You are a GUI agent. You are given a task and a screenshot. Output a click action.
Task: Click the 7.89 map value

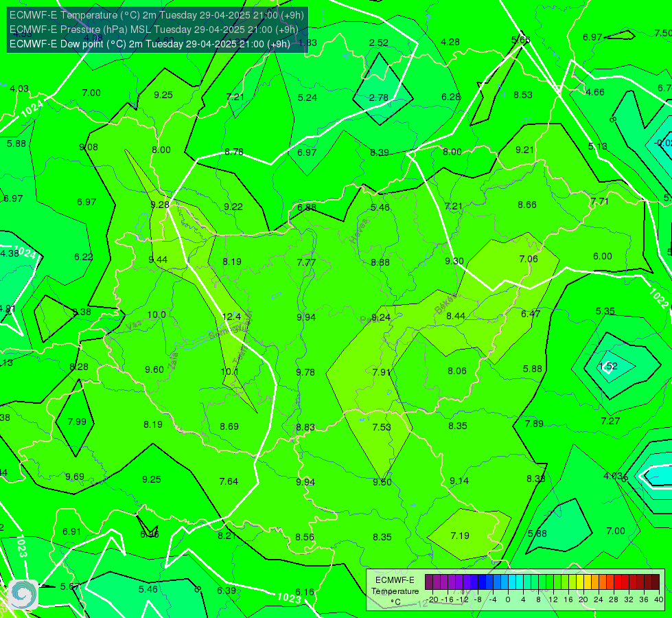[534, 424]
